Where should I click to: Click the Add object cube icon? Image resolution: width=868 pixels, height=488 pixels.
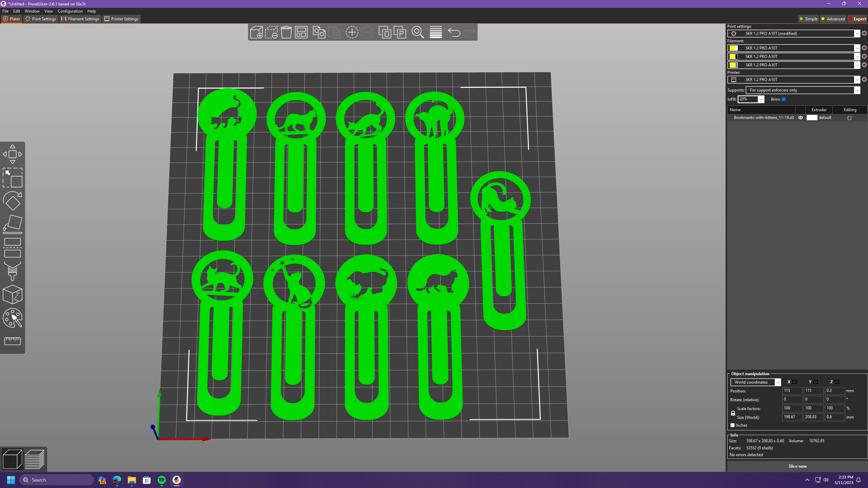256,33
